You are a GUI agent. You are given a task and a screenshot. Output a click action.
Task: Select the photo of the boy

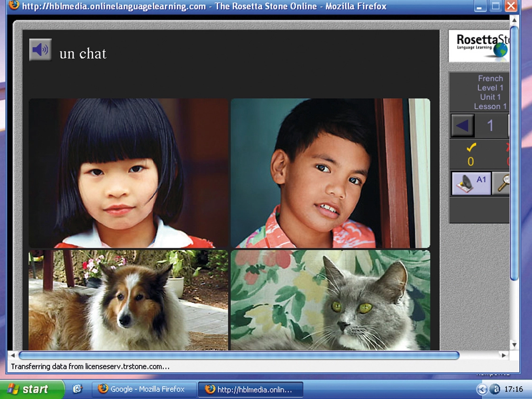tap(330, 173)
